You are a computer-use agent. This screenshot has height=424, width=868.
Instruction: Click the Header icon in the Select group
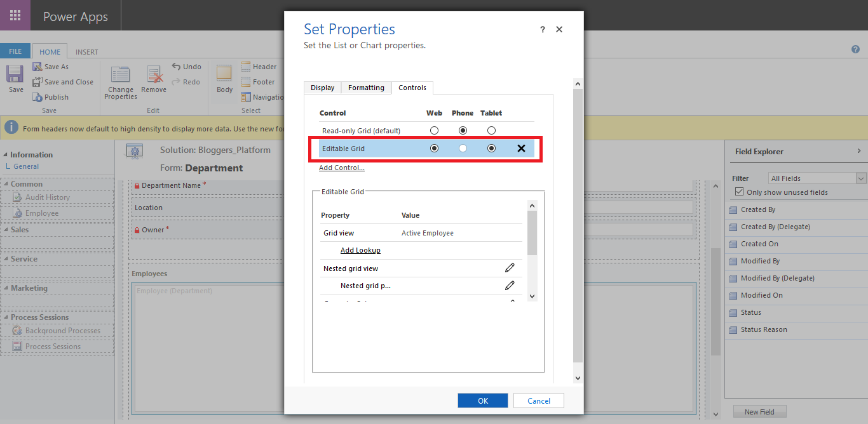261,66
